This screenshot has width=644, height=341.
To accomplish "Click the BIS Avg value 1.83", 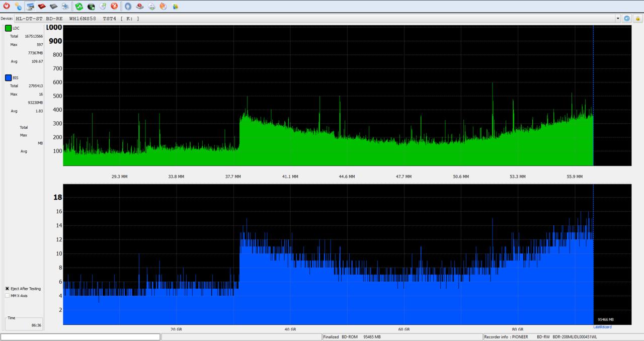I will click(39, 111).
